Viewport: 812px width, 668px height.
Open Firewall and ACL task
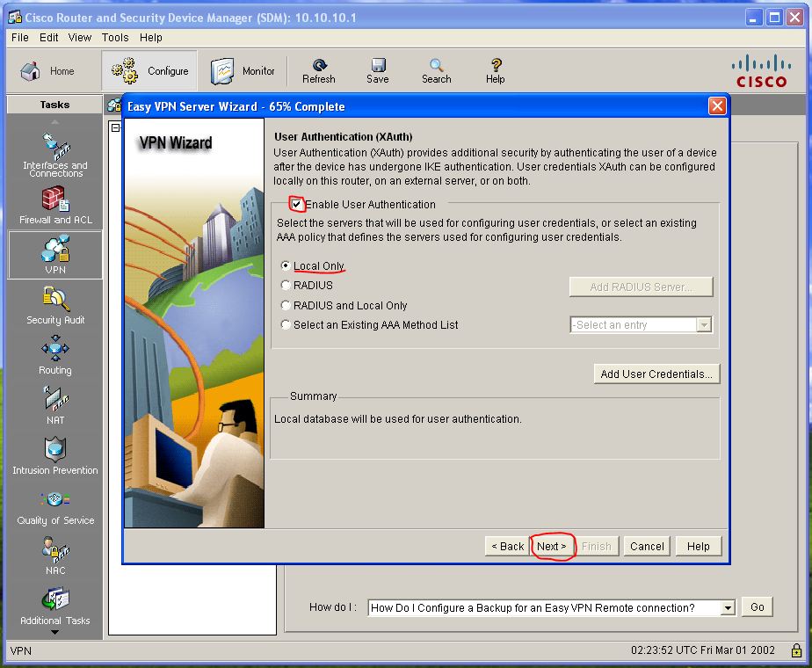pos(55,205)
